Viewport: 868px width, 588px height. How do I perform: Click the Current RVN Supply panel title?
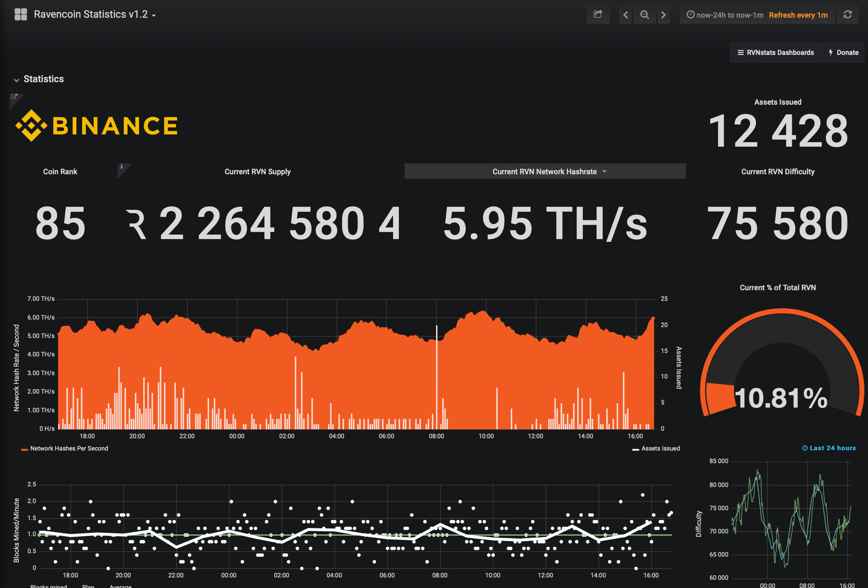(257, 172)
